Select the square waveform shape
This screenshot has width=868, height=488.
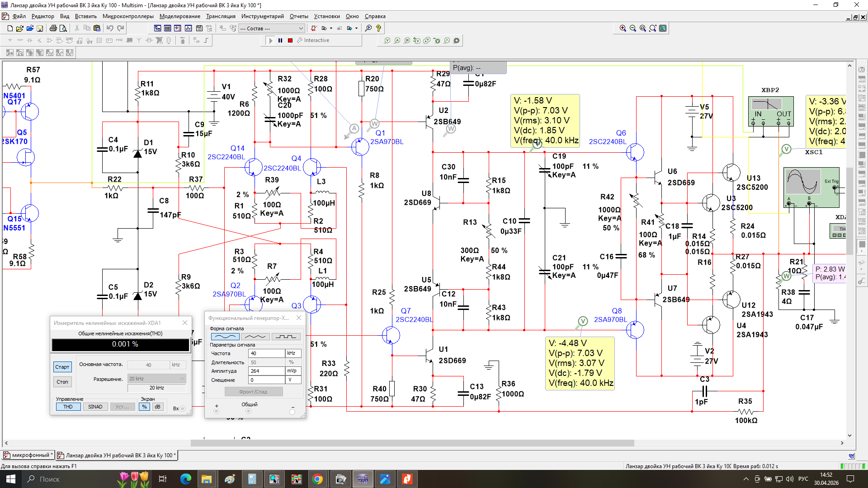pos(286,337)
